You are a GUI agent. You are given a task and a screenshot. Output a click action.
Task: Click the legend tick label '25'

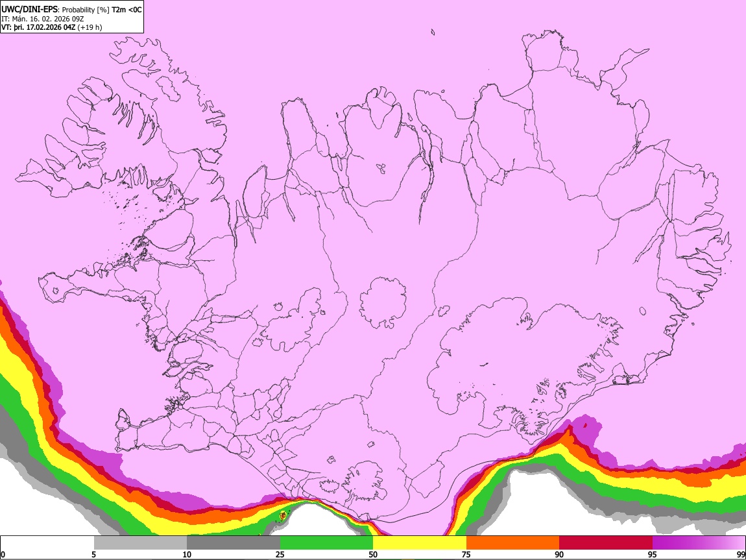pyautogui.click(x=280, y=554)
